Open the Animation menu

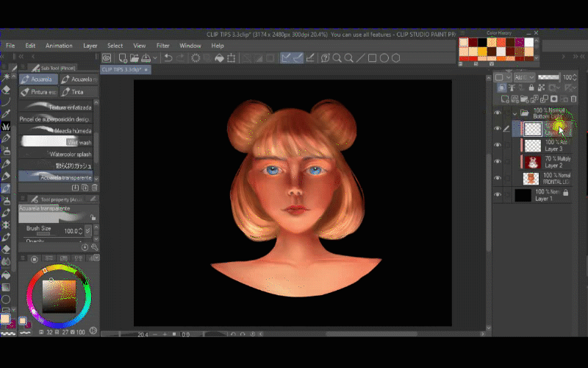[59, 46]
